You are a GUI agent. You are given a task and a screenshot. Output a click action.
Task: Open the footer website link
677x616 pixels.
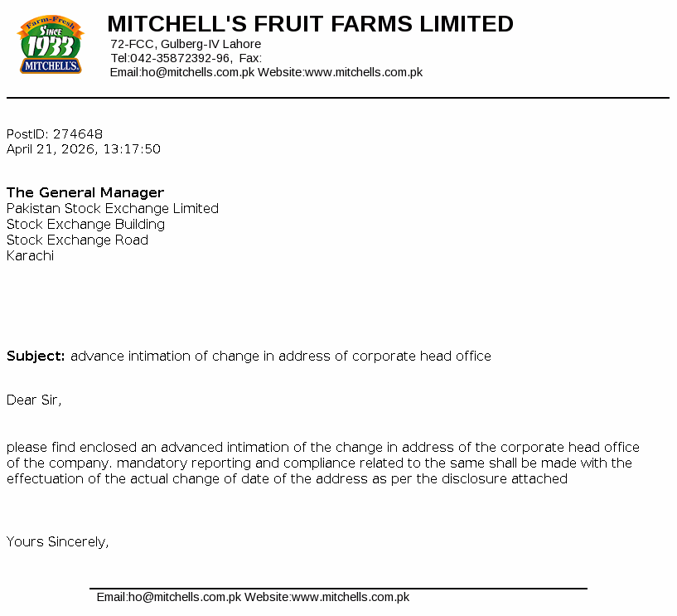click(351, 597)
